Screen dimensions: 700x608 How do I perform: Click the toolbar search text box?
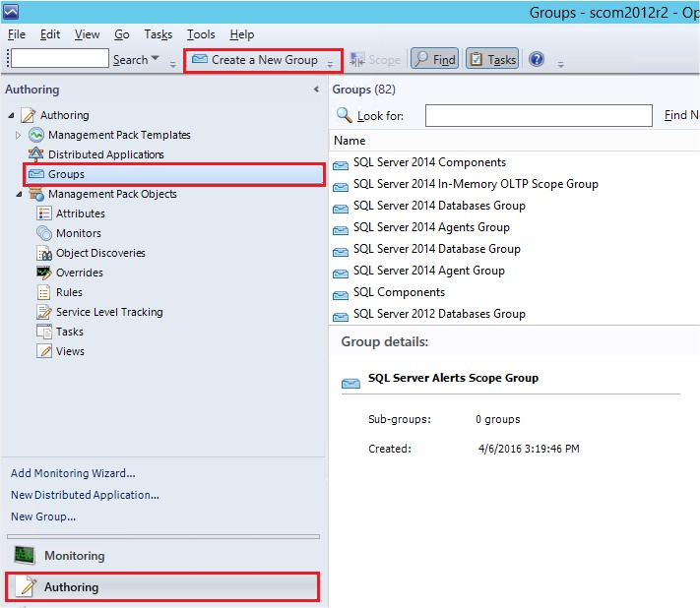60,58
